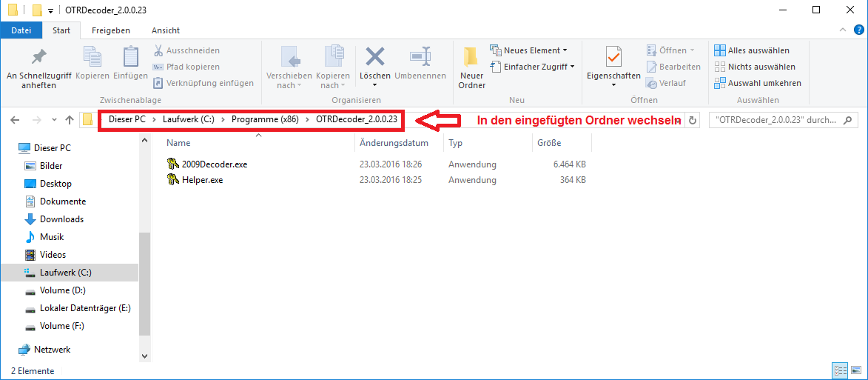Expand the Einfacher Zugriff dropdown

(532, 67)
